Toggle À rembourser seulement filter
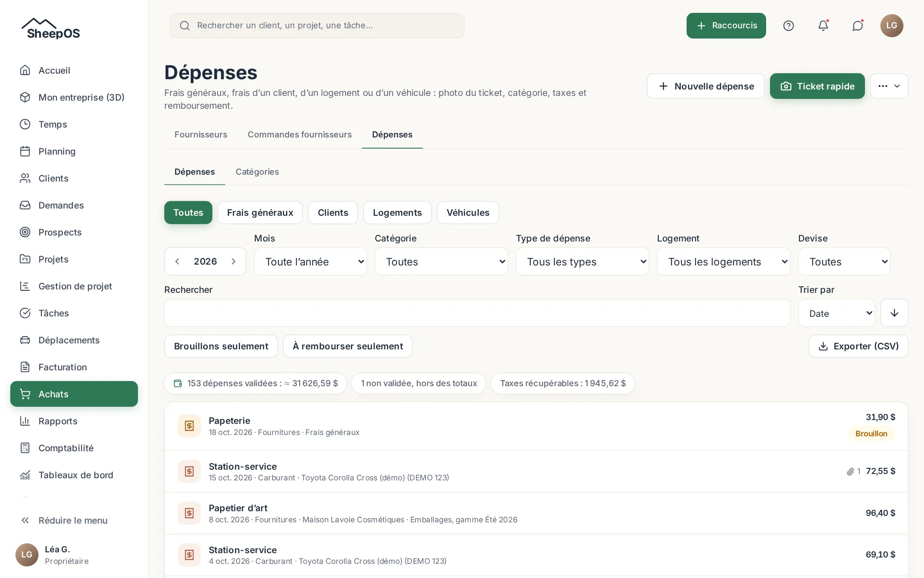The height and width of the screenshot is (578, 924). click(x=348, y=346)
